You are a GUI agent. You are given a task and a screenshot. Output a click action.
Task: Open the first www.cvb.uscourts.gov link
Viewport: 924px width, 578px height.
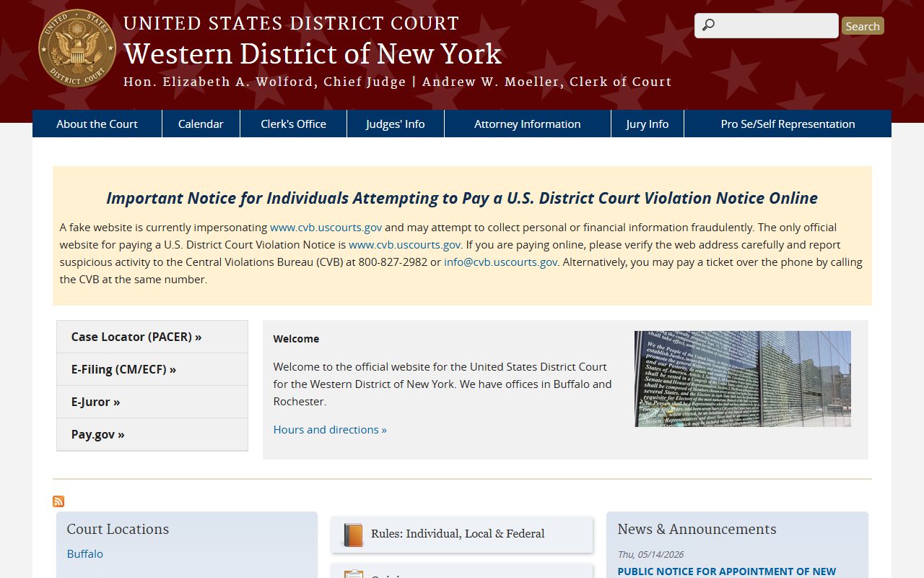[x=326, y=227]
